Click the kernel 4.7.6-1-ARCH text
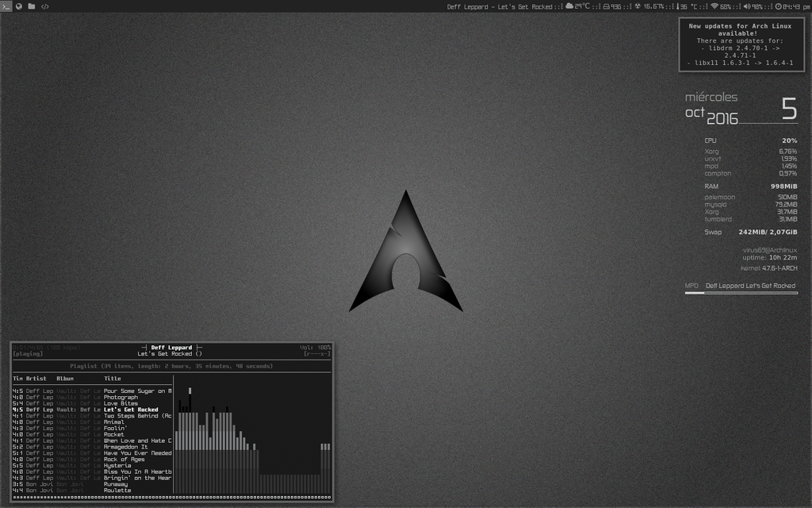The image size is (812, 508). click(768, 268)
